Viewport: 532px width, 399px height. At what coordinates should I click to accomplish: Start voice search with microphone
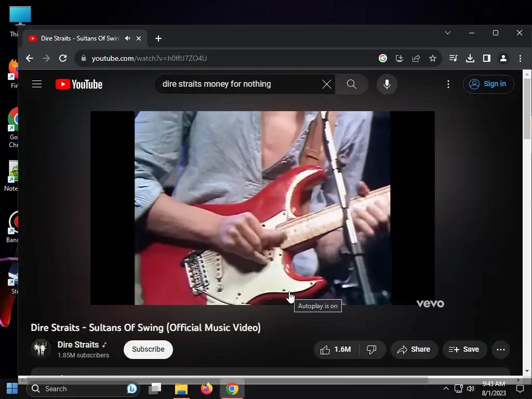pos(387,84)
